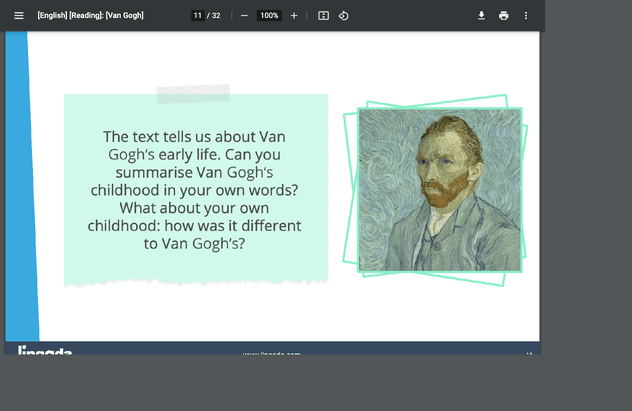Click the gray tape strip above text box

(x=193, y=94)
